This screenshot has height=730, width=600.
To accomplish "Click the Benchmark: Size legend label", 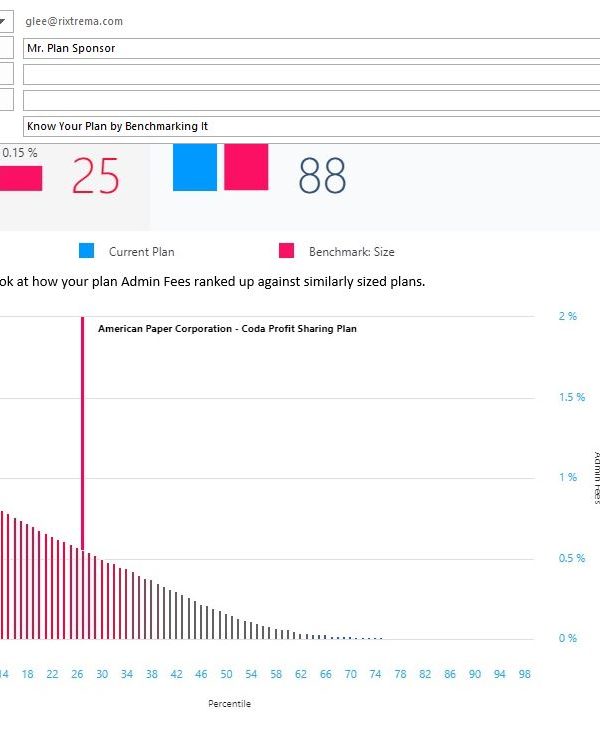I will [351, 252].
